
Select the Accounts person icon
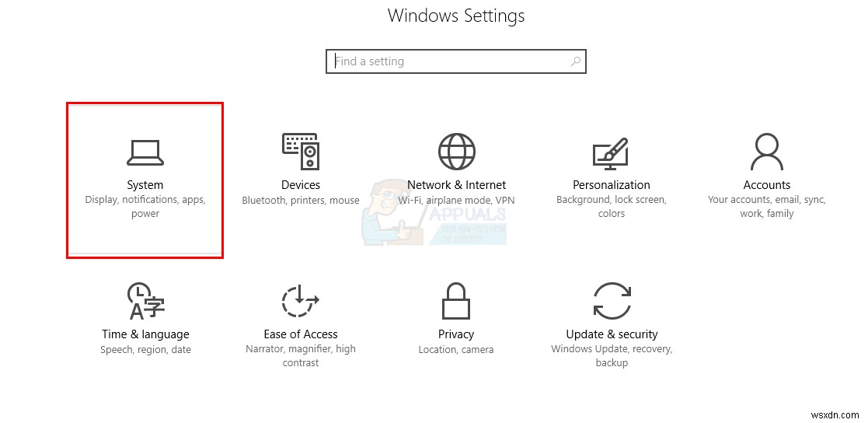767,151
